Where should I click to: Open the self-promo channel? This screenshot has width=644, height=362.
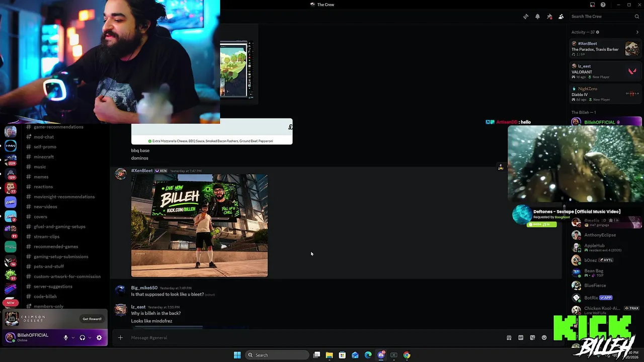[45, 147]
